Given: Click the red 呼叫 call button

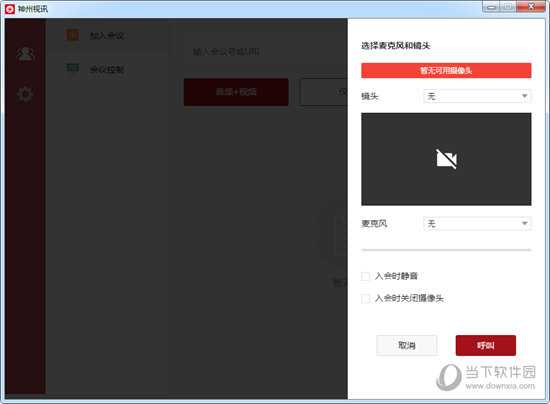Looking at the screenshot, I should pyautogui.click(x=486, y=345).
